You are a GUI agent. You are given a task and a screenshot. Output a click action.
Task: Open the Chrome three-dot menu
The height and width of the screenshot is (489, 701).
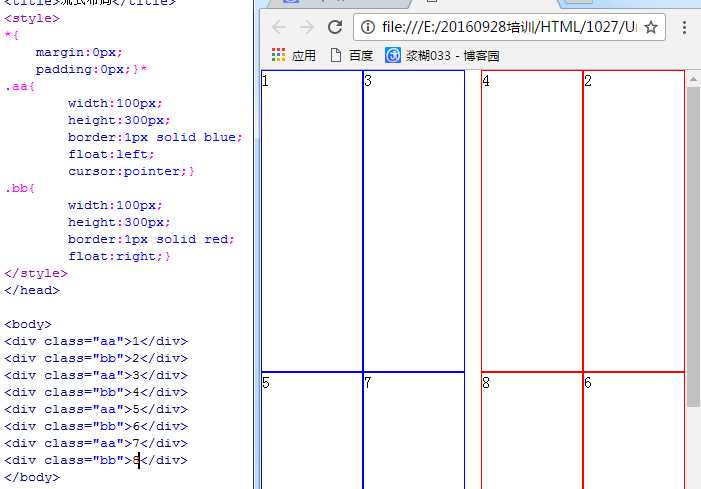684,27
